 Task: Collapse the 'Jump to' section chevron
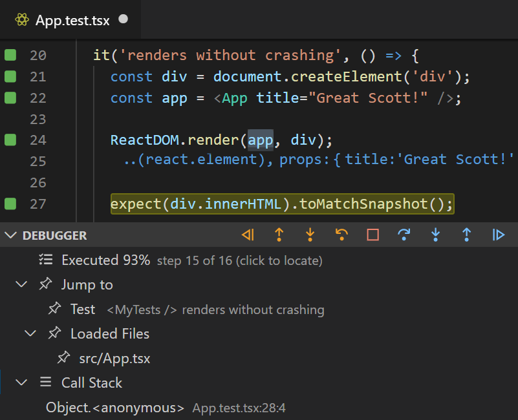coord(22,284)
